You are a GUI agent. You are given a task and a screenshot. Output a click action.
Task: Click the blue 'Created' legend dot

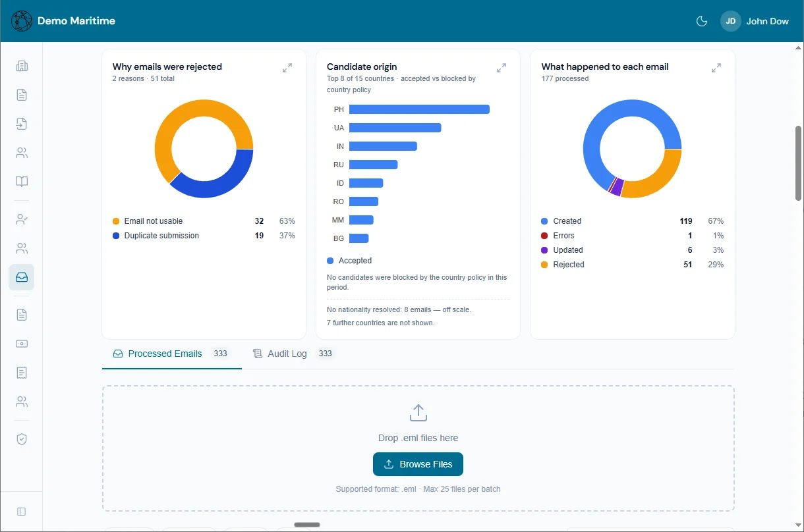(544, 221)
